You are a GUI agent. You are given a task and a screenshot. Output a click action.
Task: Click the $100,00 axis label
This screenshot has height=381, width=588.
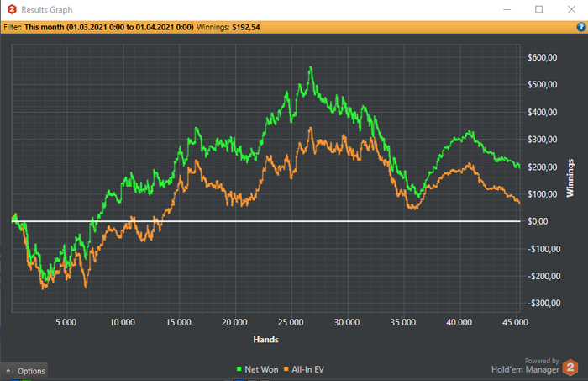click(543, 194)
